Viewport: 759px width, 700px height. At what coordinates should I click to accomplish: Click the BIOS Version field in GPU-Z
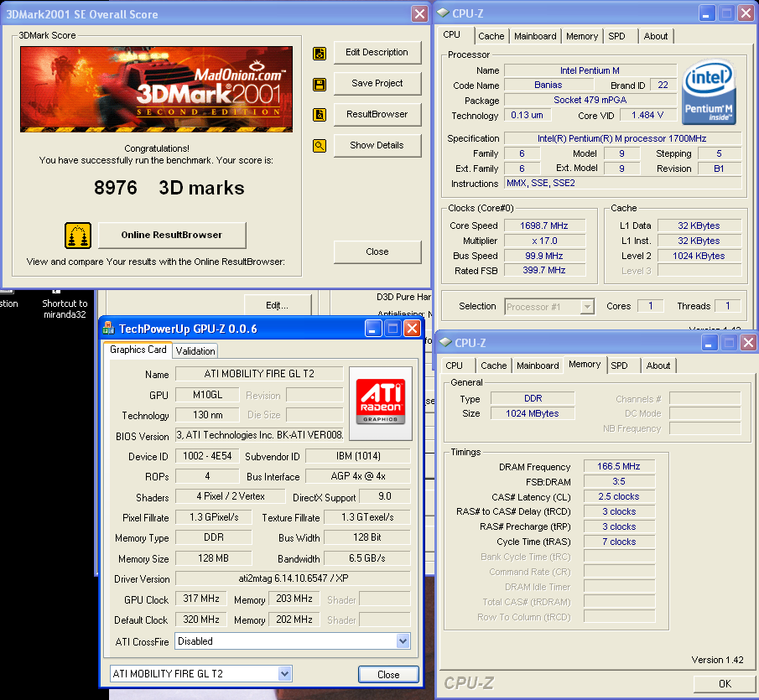pyautogui.click(x=259, y=435)
